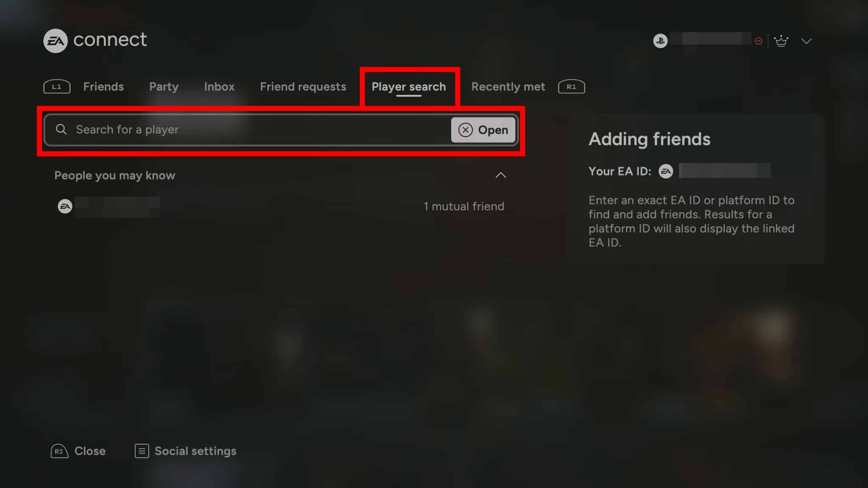Viewport: 868px width, 488px height.
Task: Click the crown icon in header
Action: point(781,41)
